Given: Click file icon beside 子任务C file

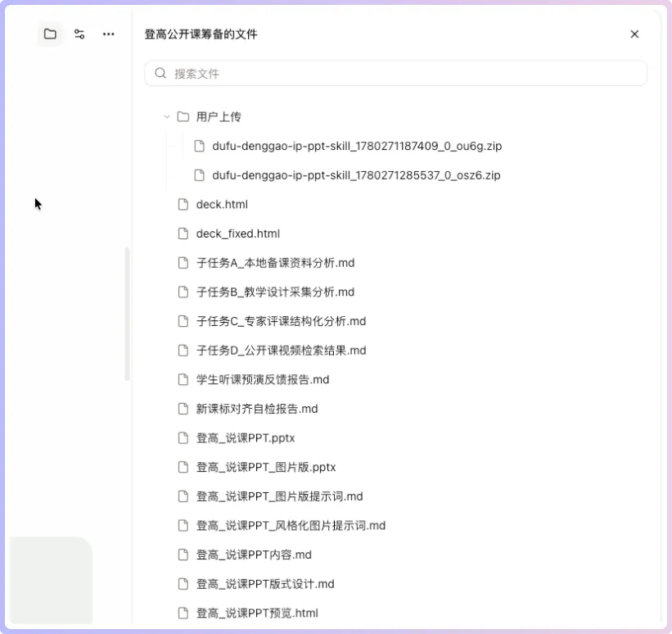Looking at the screenshot, I should click(x=183, y=321).
